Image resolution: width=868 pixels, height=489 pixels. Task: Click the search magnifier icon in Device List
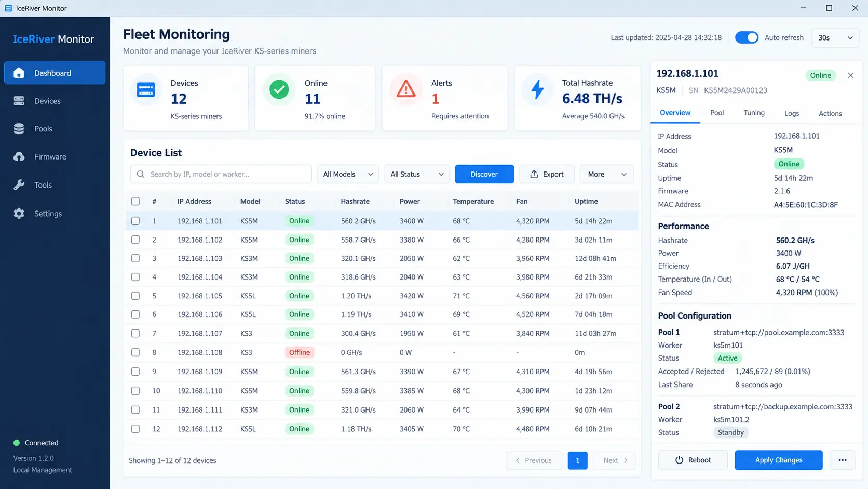coord(141,174)
